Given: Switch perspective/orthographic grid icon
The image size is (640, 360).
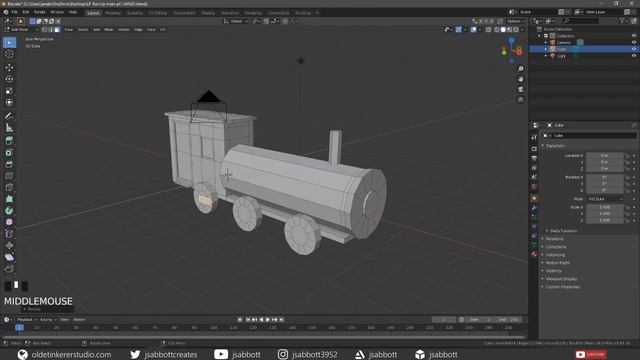Looking at the screenshot, I should [x=520, y=100].
